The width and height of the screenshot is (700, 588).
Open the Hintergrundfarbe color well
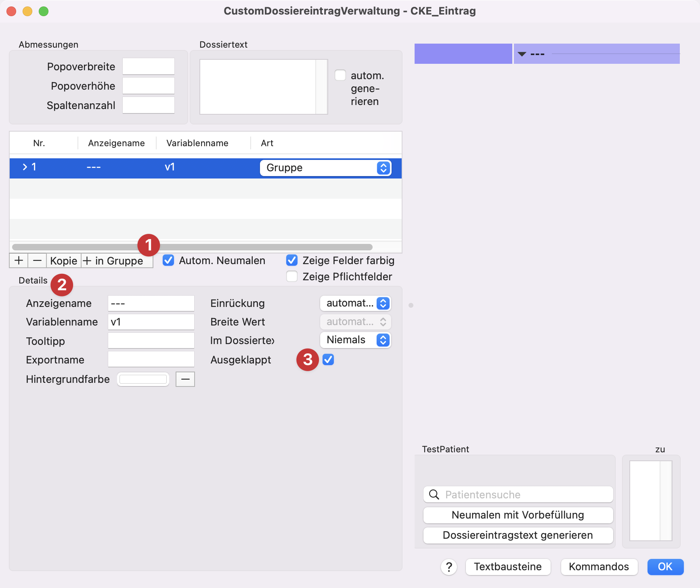(143, 379)
